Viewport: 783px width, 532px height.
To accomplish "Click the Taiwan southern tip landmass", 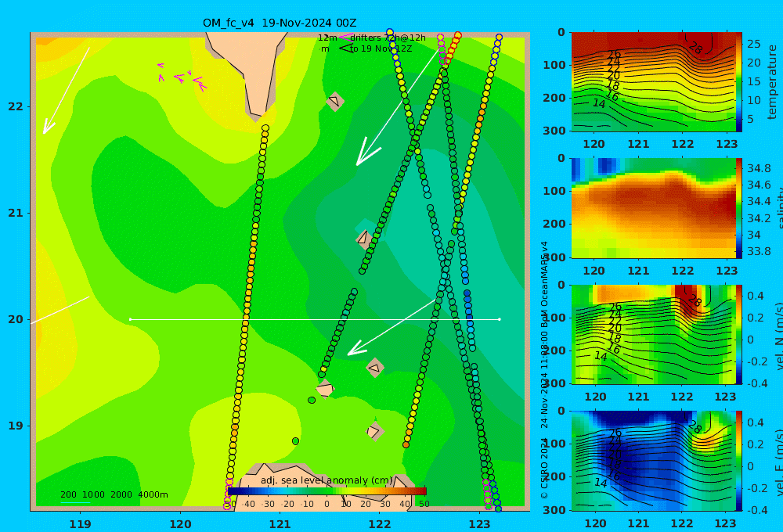I will [250, 70].
